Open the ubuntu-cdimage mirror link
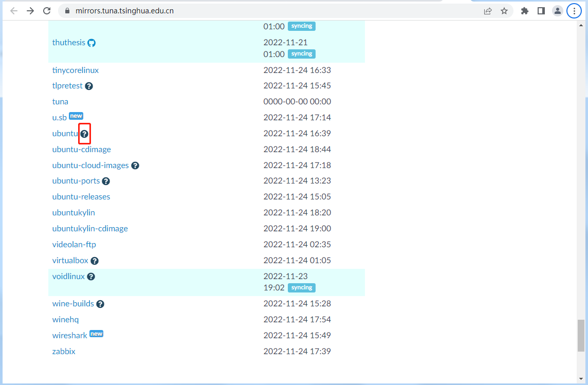This screenshot has height=385, width=588. [81, 149]
